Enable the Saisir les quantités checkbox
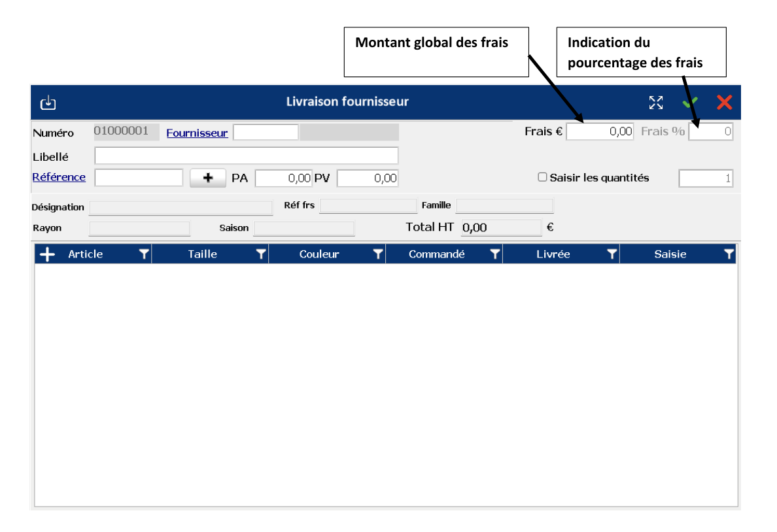This screenshot has width=777, height=532. coord(543,177)
